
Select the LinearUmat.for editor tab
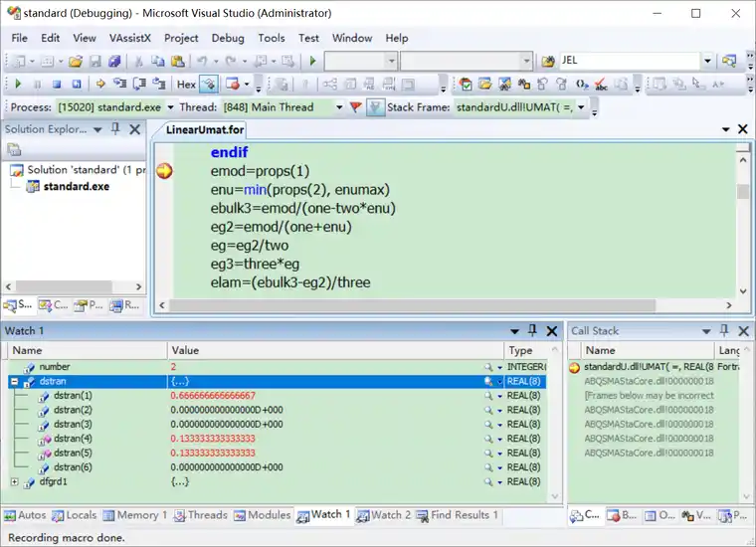pos(205,129)
